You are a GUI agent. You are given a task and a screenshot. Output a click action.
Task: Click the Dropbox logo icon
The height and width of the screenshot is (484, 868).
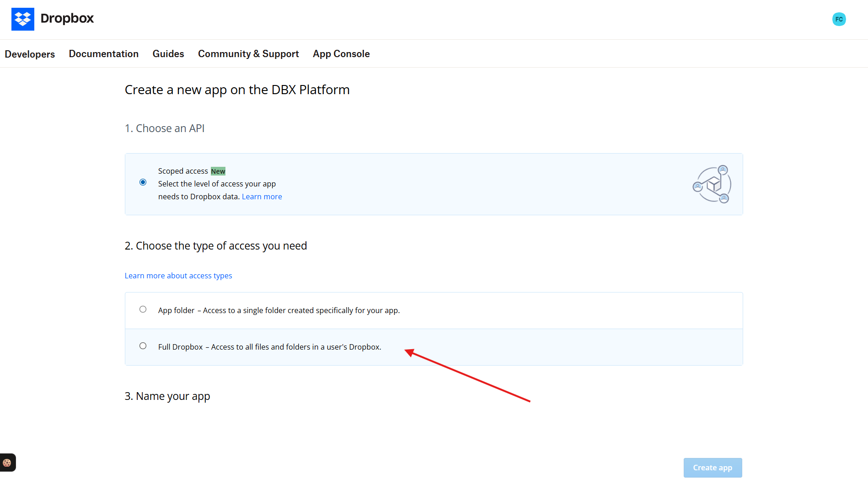23,19
